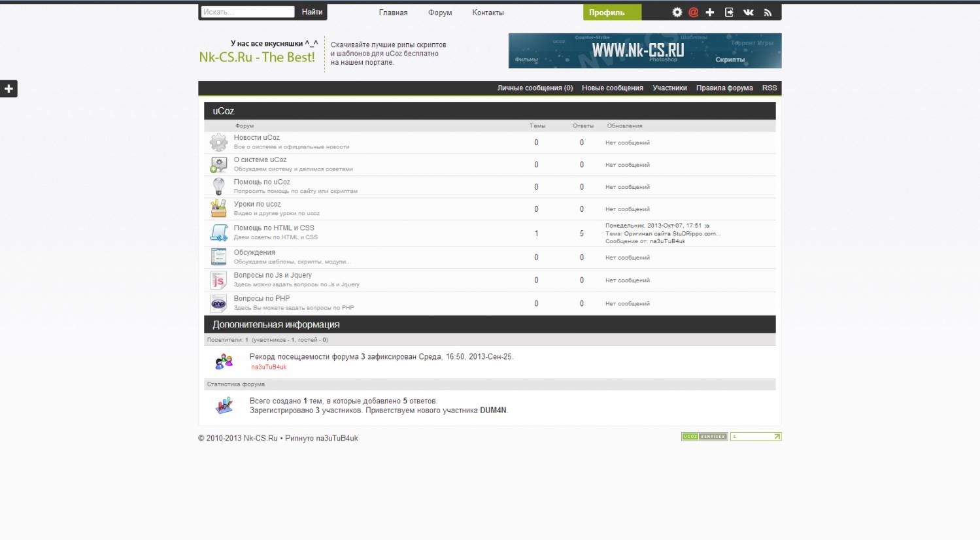Open the green Профиль button

612,12
